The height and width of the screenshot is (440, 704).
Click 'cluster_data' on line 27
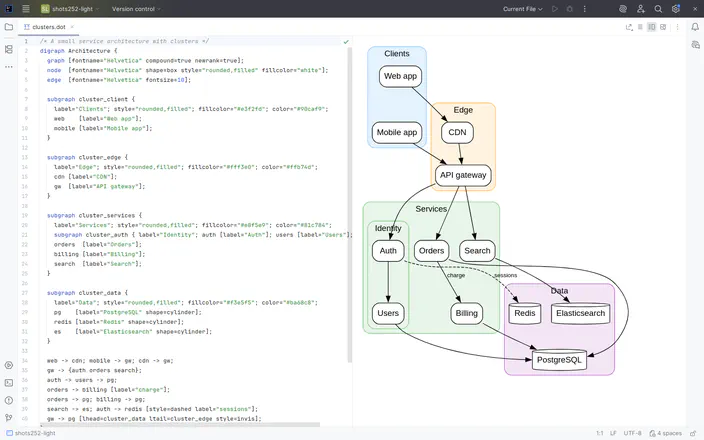pos(100,293)
